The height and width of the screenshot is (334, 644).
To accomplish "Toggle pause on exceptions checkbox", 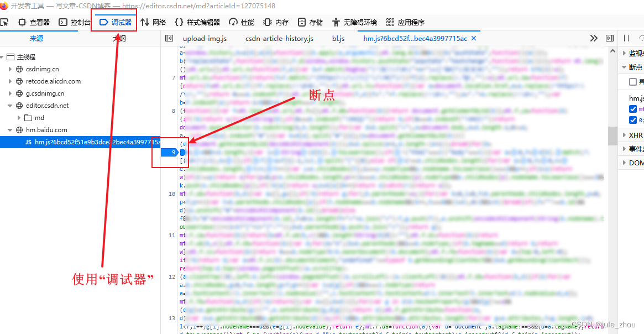I will pyautogui.click(x=633, y=82).
